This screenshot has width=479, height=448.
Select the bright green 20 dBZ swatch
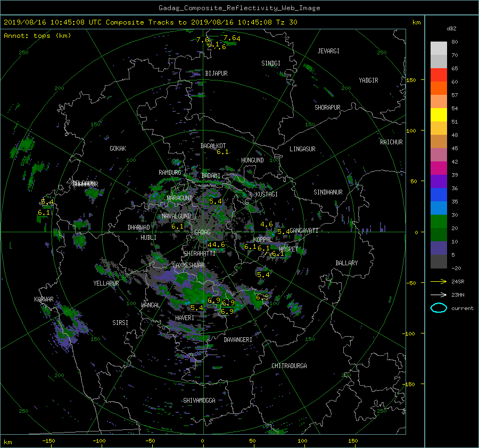click(x=439, y=221)
